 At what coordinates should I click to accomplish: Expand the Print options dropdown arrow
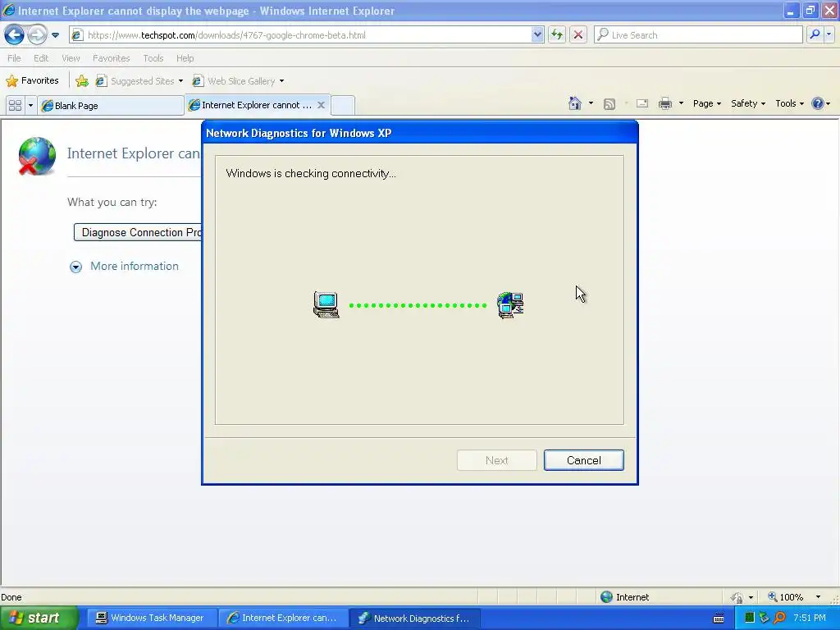(x=681, y=103)
